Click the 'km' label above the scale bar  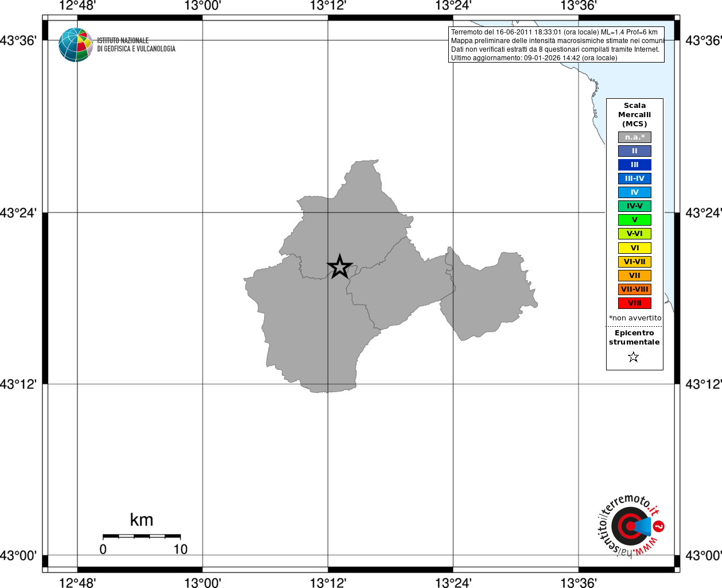tap(142, 520)
